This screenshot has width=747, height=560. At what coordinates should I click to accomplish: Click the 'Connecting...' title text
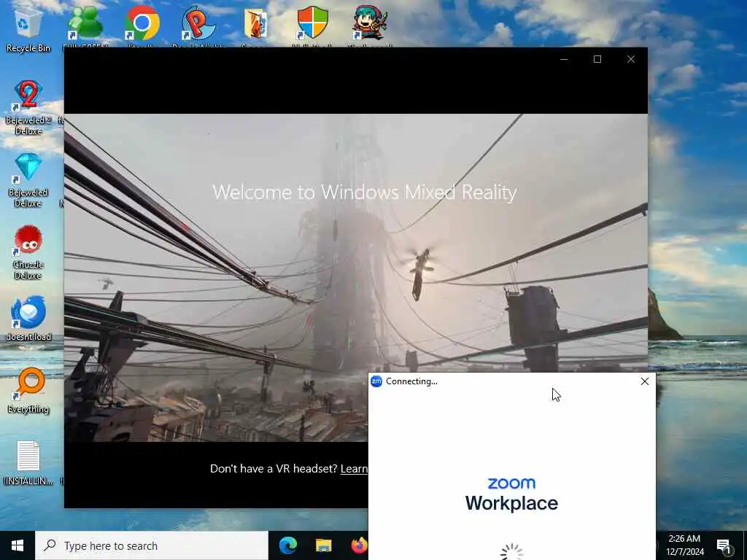pyautogui.click(x=411, y=381)
